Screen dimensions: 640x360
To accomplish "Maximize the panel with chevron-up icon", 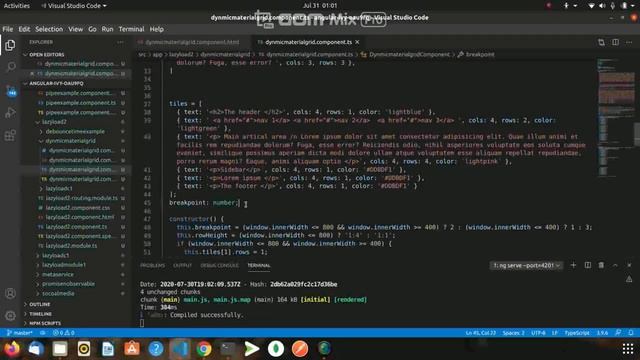I will [x=615, y=265].
